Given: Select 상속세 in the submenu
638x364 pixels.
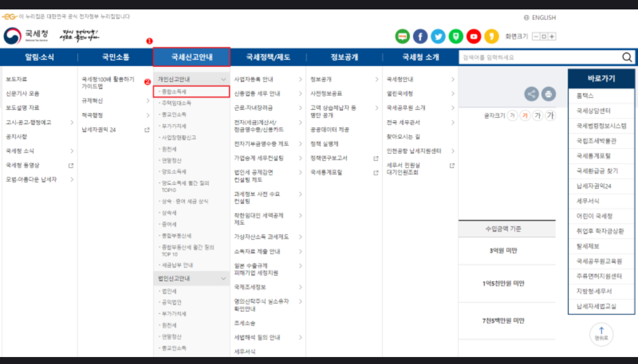Looking at the screenshot, I should coord(169,213).
